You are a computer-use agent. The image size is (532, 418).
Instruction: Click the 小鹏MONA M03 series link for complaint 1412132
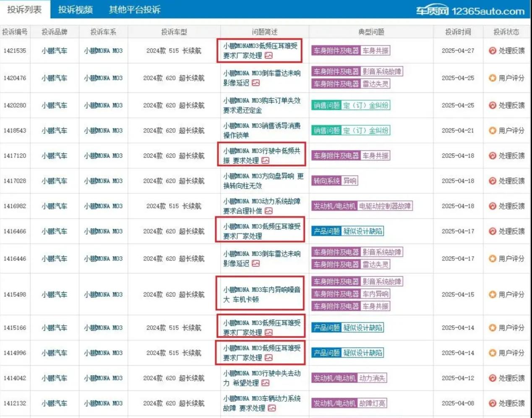(103, 403)
